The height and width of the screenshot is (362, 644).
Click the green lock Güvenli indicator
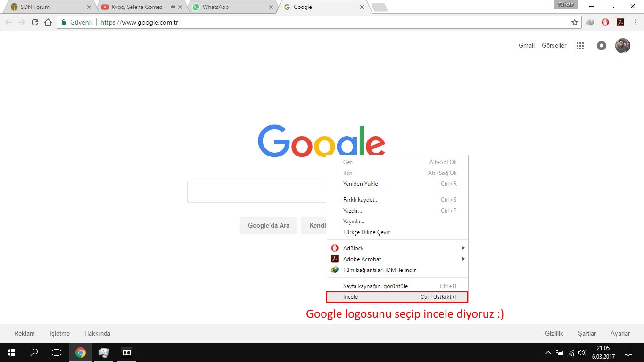[77, 22]
